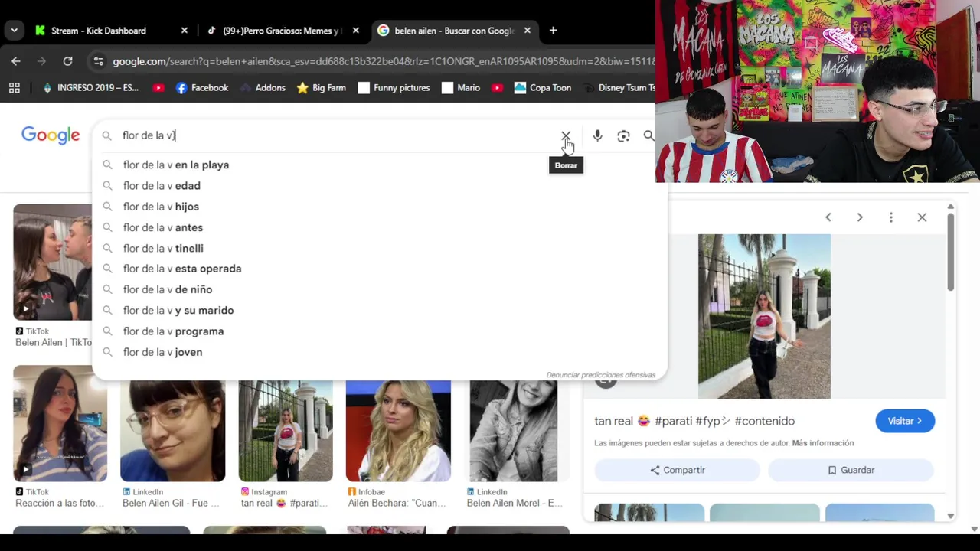
Task: Choose suggestion flor de la v edad
Action: 379,186
